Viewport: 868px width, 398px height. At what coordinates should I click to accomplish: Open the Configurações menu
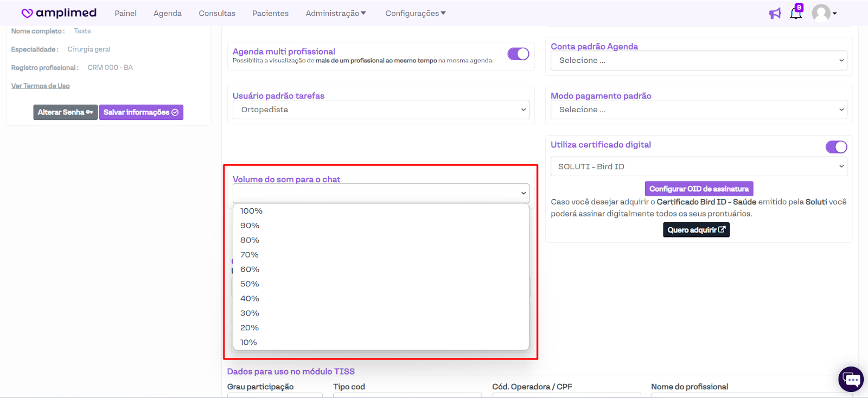click(415, 13)
